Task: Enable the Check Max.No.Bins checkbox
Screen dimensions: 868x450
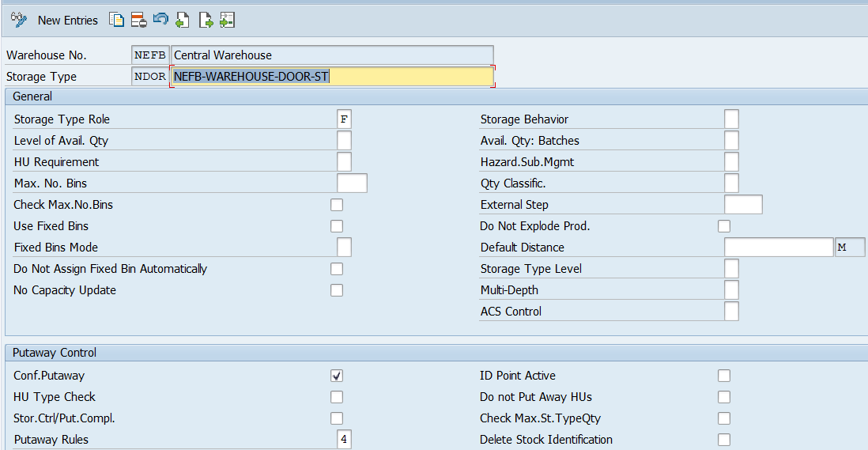Action: pos(337,205)
